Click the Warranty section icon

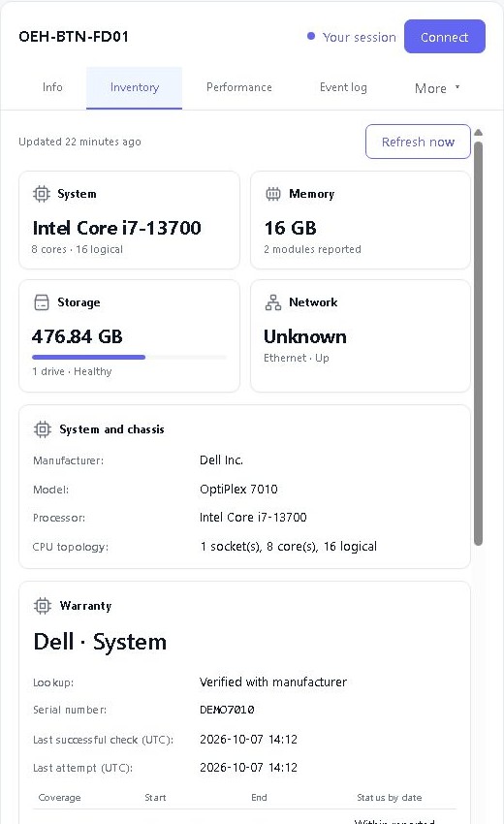(43, 606)
